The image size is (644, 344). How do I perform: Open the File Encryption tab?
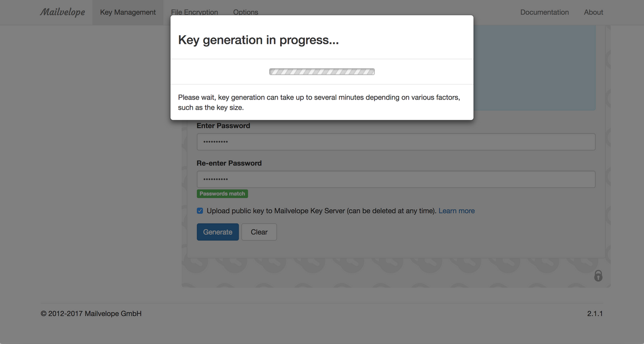[194, 12]
